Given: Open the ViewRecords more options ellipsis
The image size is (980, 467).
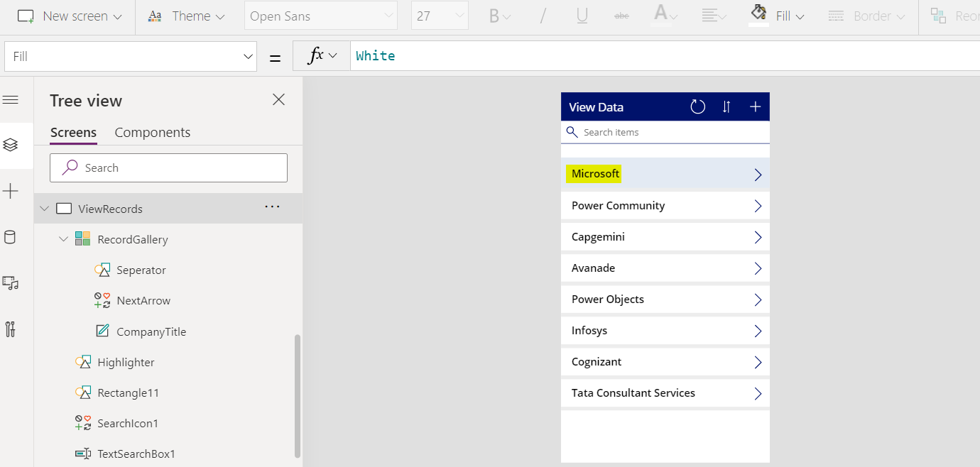Looking at the screenshot, I should click(272, 207).
